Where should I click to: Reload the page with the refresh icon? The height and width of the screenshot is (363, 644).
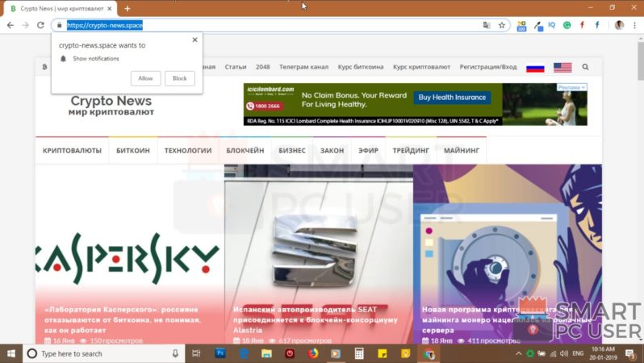click(40, 25)
